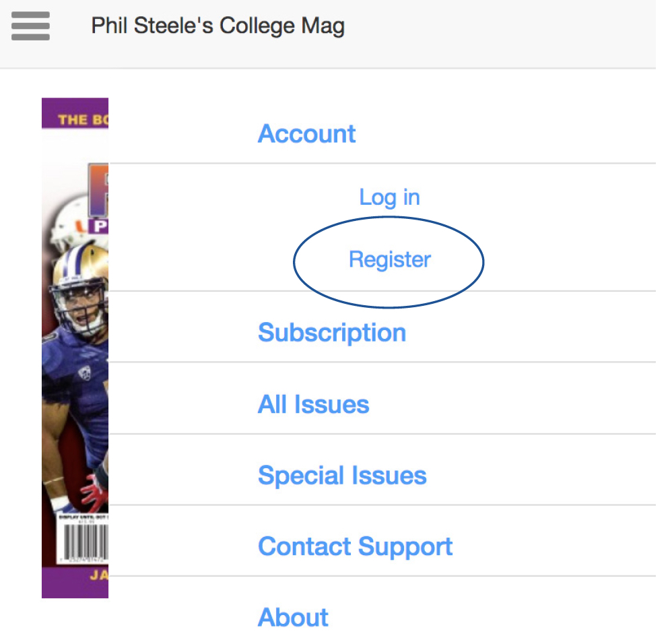The image size is (672, 640).
Task: Open the Subscription menu item
Action: click(331, 332)
